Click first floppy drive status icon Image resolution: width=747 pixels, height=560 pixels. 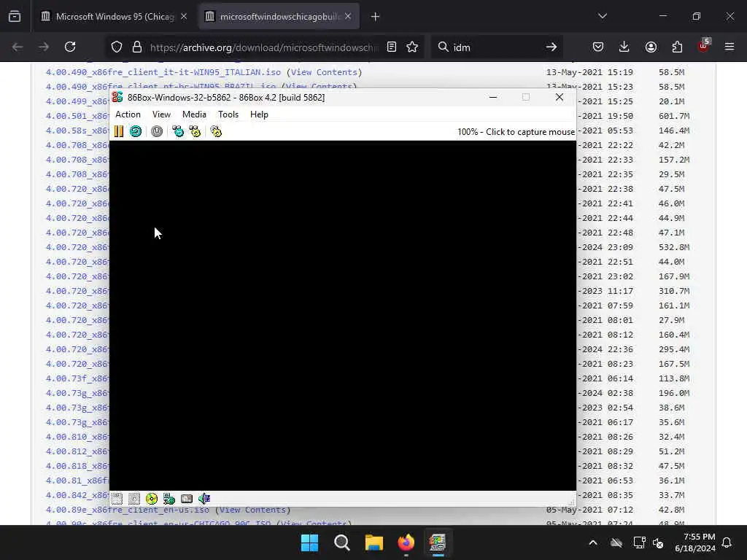click(117, 499)
